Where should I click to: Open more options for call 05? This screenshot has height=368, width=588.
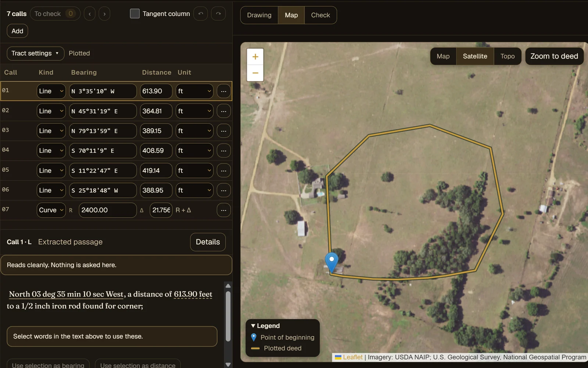click(x=223, y=171)
